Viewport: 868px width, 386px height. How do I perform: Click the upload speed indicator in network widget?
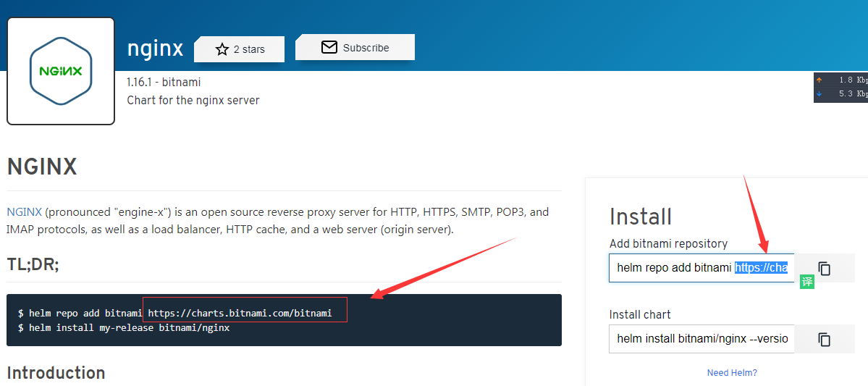pos(841,80)
